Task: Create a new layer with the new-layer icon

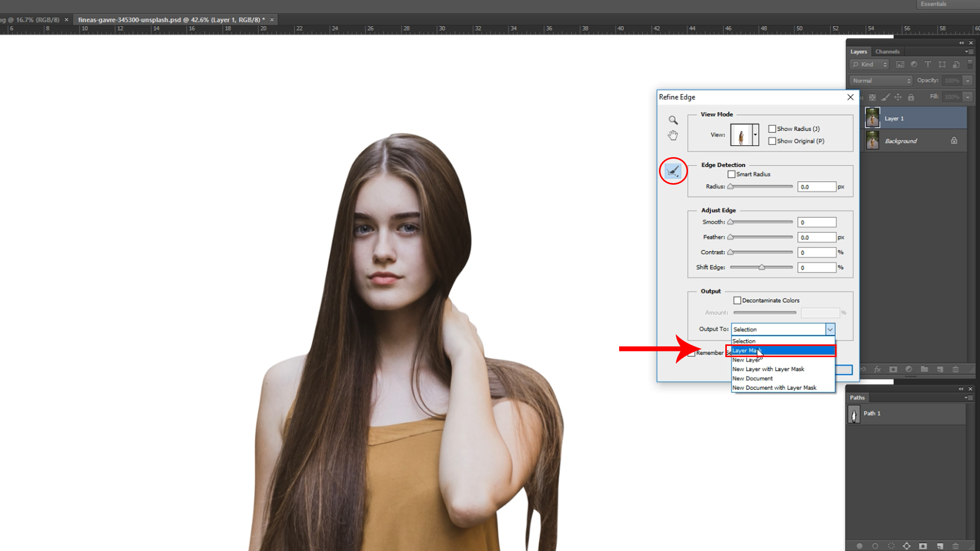Action: click(940, 369)
